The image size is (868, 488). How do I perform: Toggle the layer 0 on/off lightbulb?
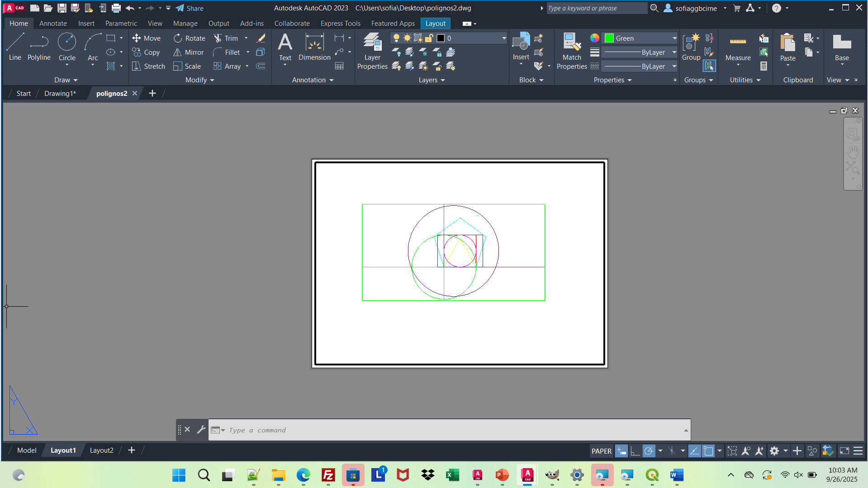click(396, 38)
